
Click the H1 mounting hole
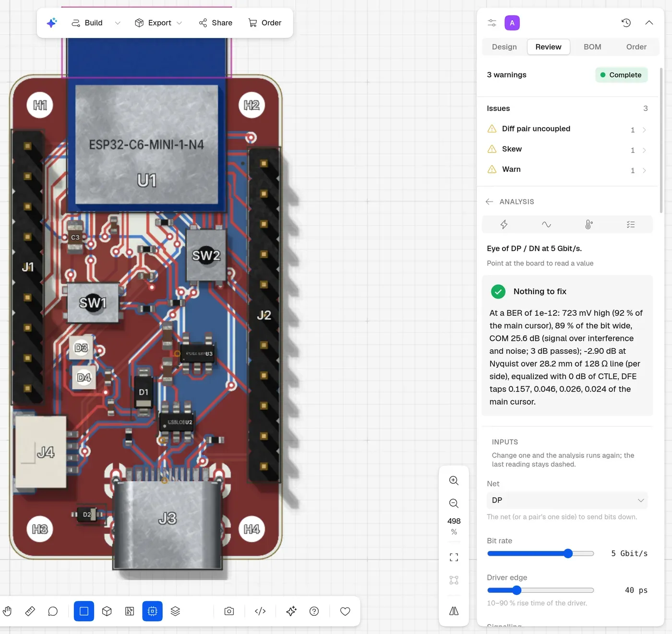point(40,105)
